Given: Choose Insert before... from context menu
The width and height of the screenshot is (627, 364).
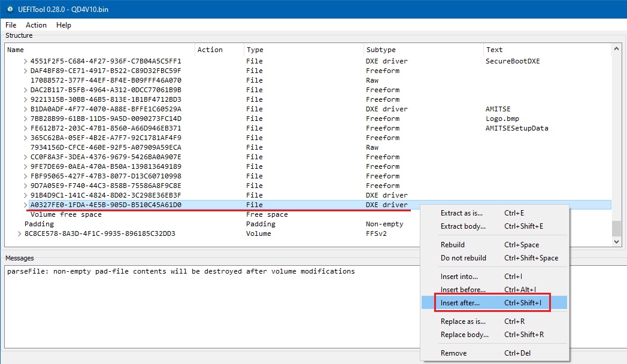Looking at the screenshot, I should [x=494, y=289].
